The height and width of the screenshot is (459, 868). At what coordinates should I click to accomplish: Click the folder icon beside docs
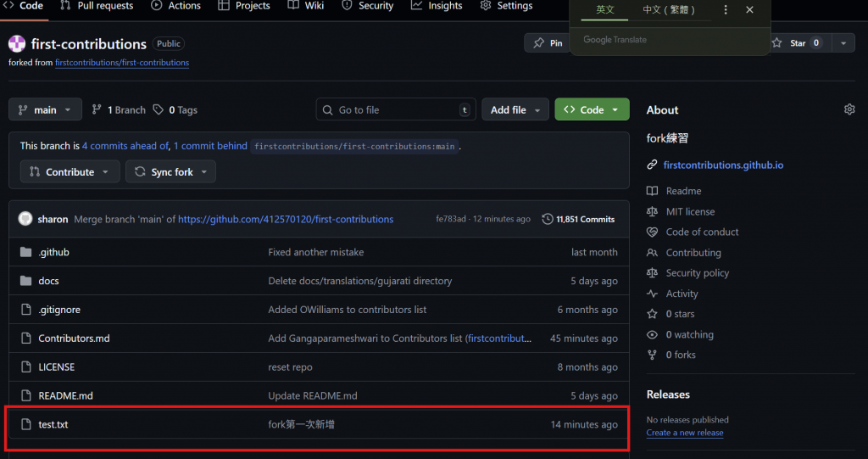pos(25,281)
